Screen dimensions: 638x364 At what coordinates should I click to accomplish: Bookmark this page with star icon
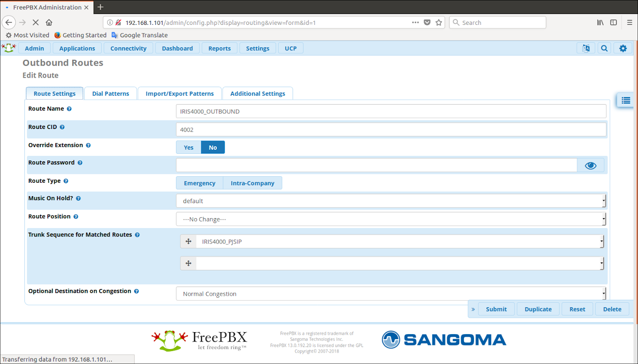pyautogui.click(x=439, y=22)
